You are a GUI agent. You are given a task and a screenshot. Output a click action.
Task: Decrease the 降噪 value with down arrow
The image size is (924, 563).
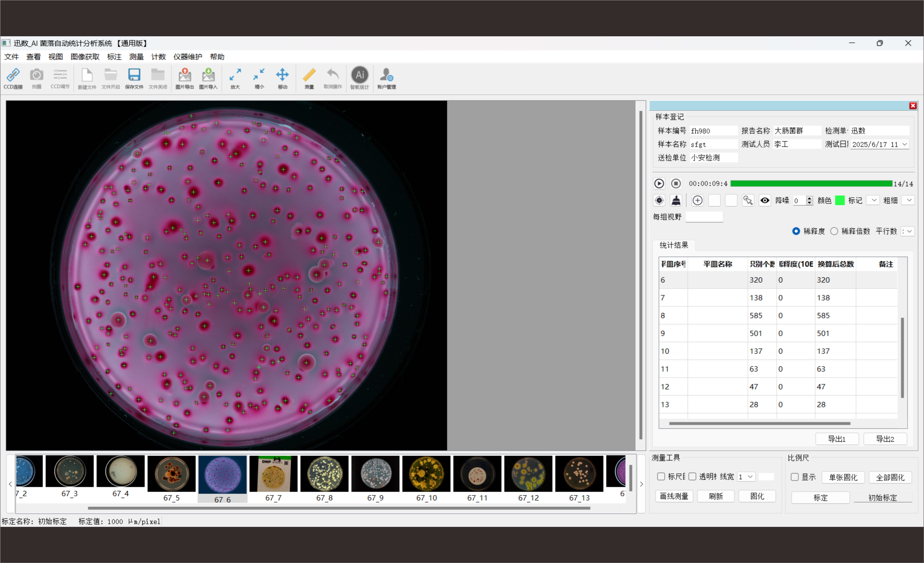(x=810, y=203)
